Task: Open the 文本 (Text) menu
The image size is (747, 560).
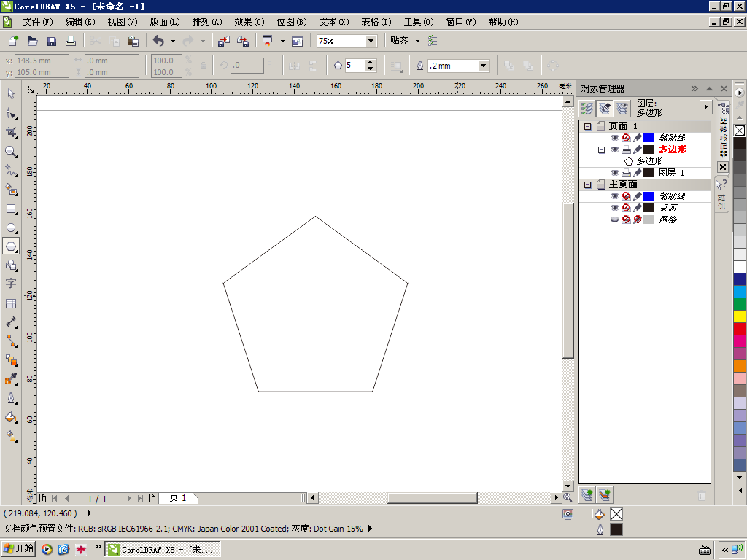Action: tap(333, 22)
